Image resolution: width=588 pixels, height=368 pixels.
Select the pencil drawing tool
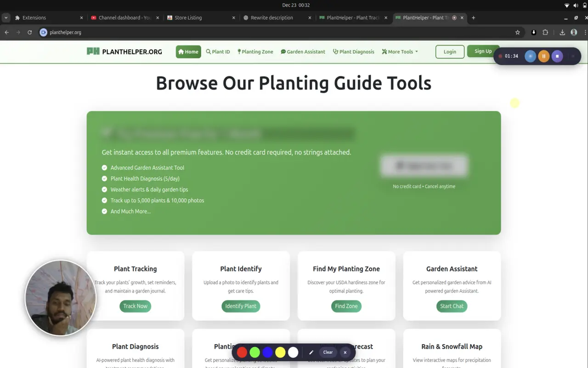311,352
